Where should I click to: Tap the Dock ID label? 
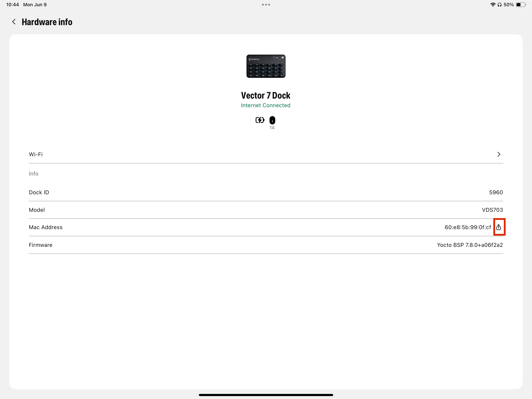pos(39,192)
